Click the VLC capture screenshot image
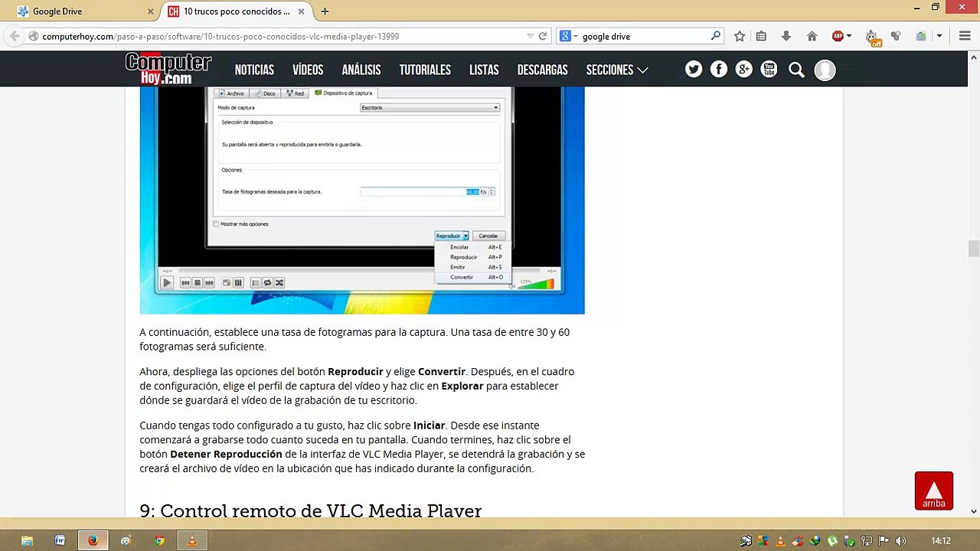The image size is (980, 551). (362, 201)
